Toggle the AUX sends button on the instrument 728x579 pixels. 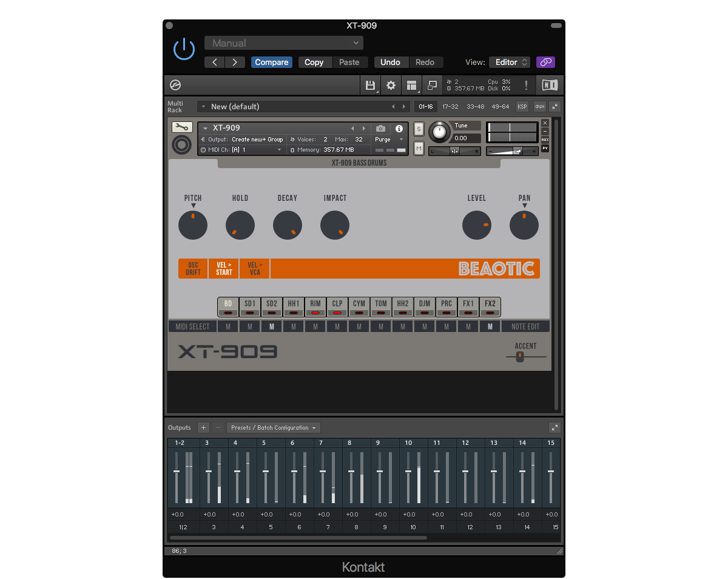tap(545, 140)
